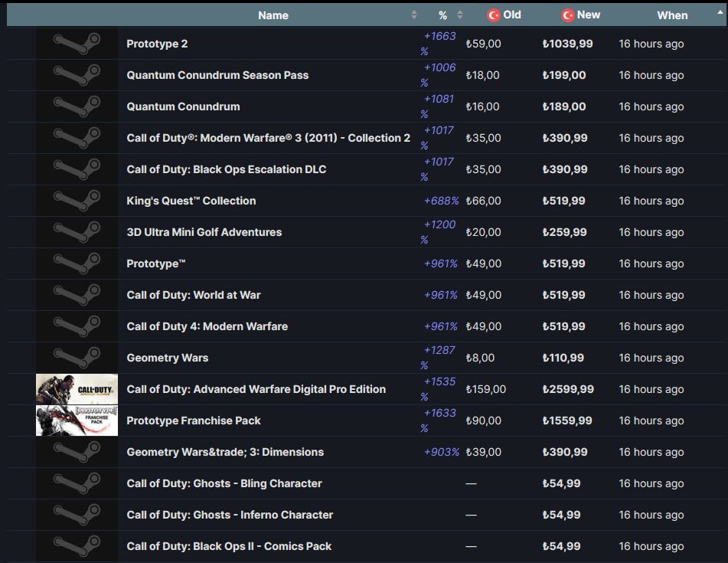Select Call of Duty: Black Ops II - Comics Pack
This screenshot has width=728, height=563.
click(x=229, y=546)
